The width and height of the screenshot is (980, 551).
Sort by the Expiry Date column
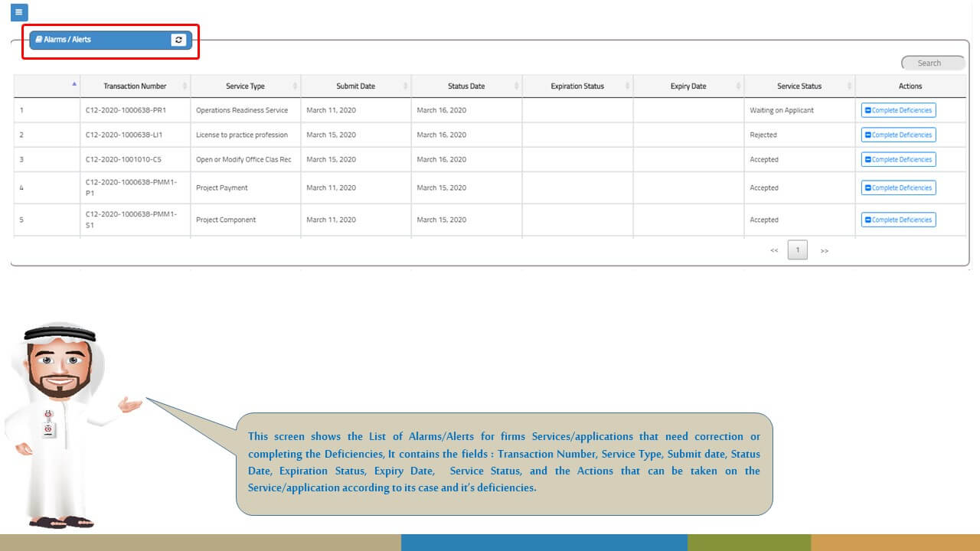coord(688,86)
